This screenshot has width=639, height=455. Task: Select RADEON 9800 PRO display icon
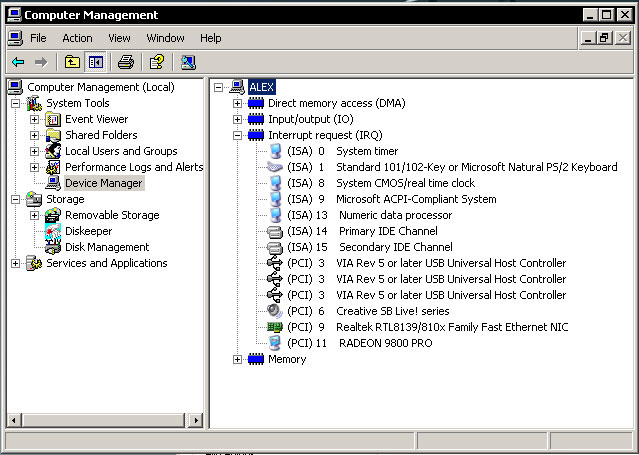coord(275,343)
